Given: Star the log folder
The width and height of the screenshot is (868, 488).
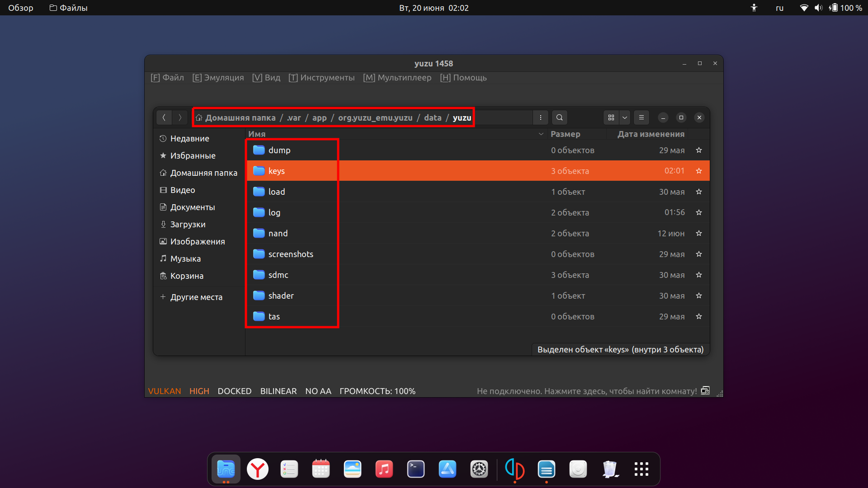Looking at the screenshot, I should [699, 212].
